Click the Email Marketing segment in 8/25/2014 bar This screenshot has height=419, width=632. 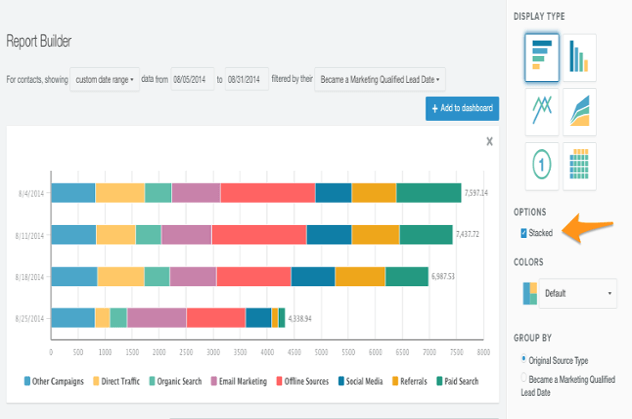click(157, 318)
